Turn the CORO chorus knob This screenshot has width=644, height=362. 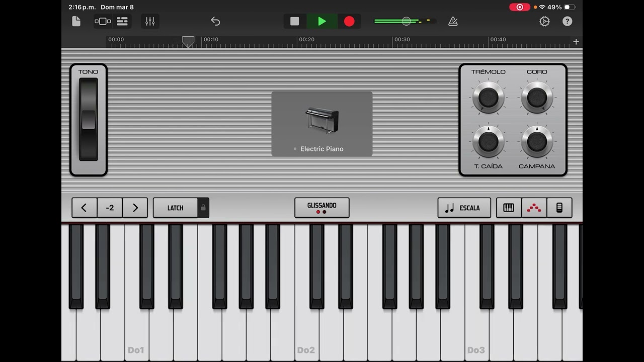point(537,97)
